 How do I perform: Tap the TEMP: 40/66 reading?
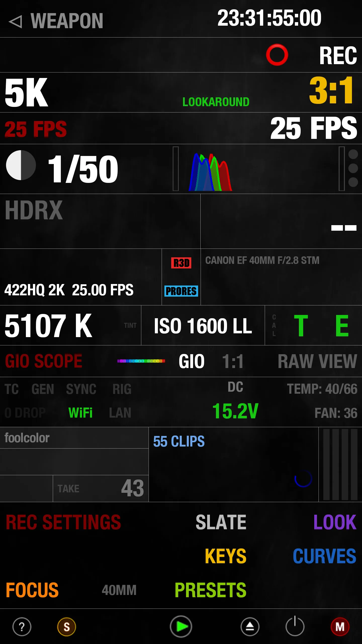[x=322, y=389]
